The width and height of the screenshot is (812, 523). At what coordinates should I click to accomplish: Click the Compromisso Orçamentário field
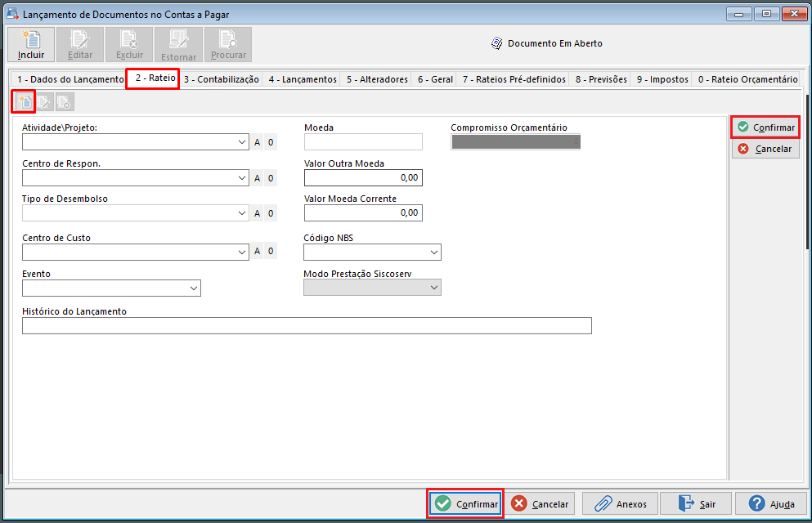(516, 141)
